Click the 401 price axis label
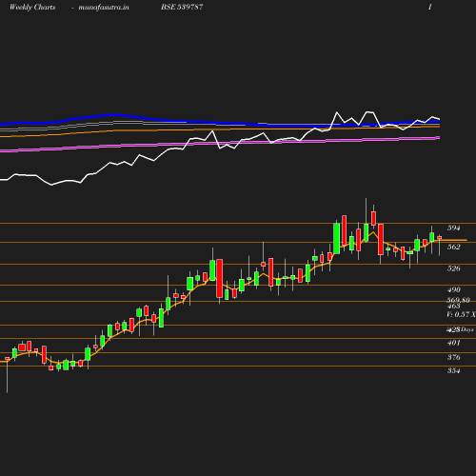 click(x=453, y=343)
